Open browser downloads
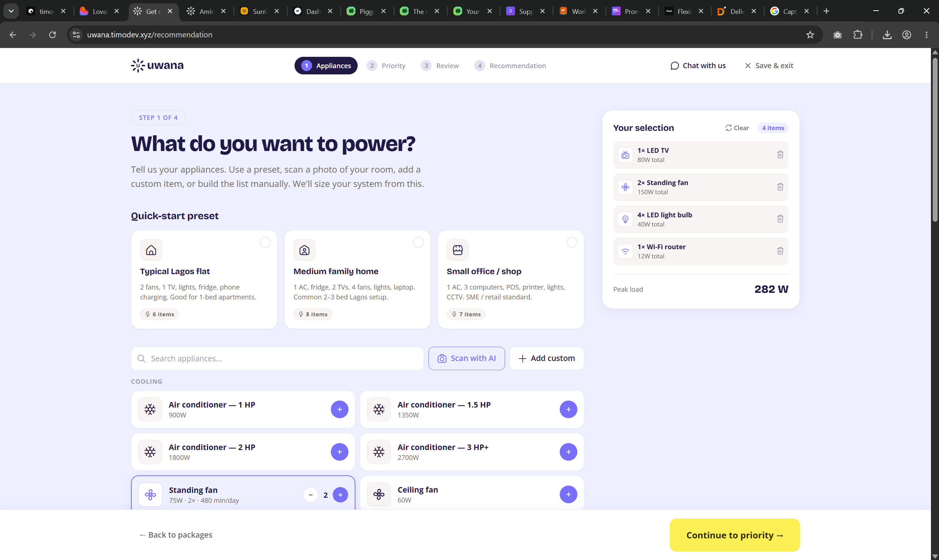939x560 pixels. (887, 35)
